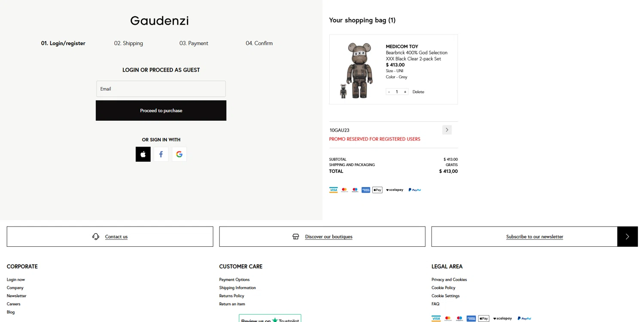Click Proceed to purchase button
This screenshot has width=644, height=322.
pyautogui.click(x=161, y=110)
